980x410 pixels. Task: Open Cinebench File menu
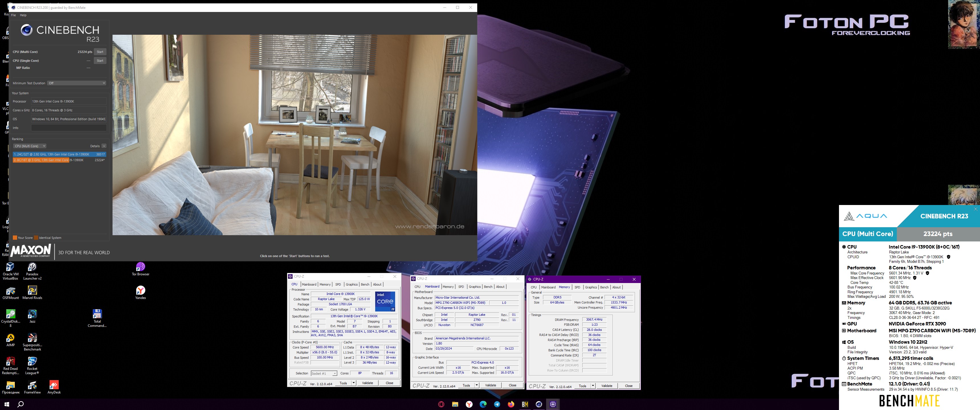(13, 15)
